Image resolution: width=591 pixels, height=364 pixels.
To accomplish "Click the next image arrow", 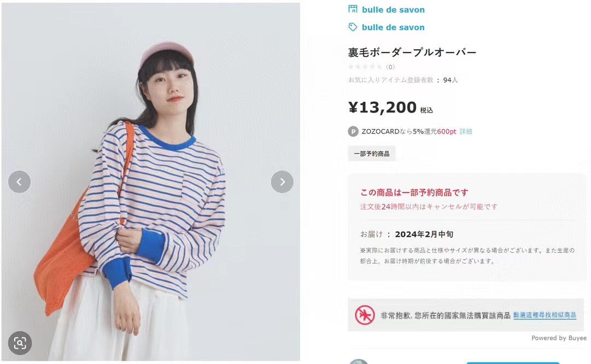I will (x=282, y=181).
